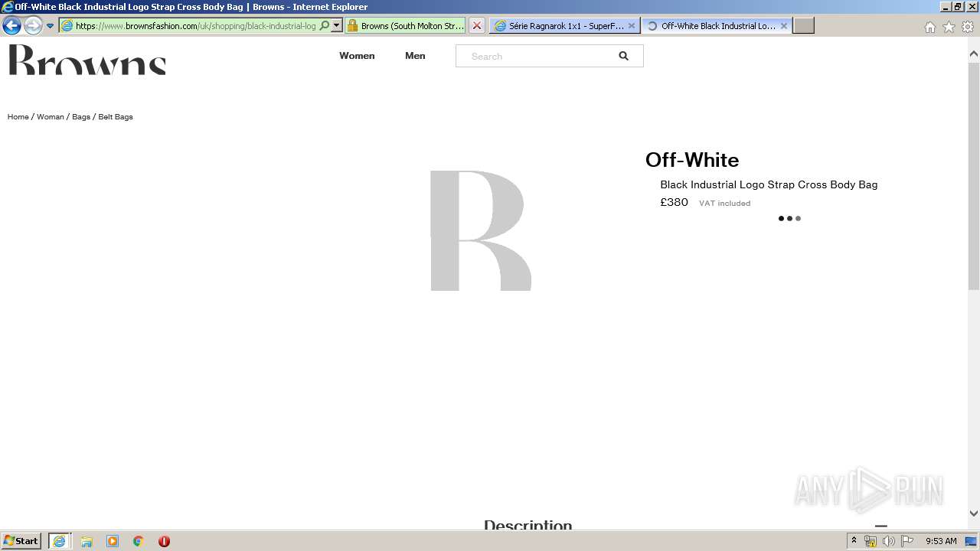980x551 pixels.
Task: Click the red Opera taskbar icon
Action: 164,541
